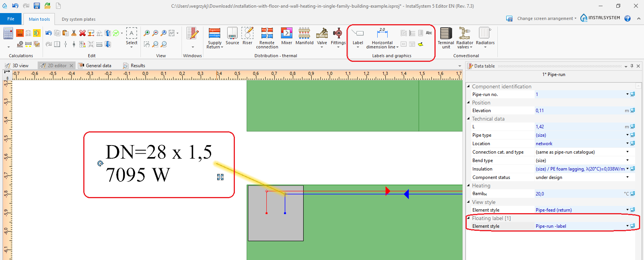Viewport: 644px width, 260px height.
Task: Click the Save icon in quick access toolbar
Action: tap(37, 6)
